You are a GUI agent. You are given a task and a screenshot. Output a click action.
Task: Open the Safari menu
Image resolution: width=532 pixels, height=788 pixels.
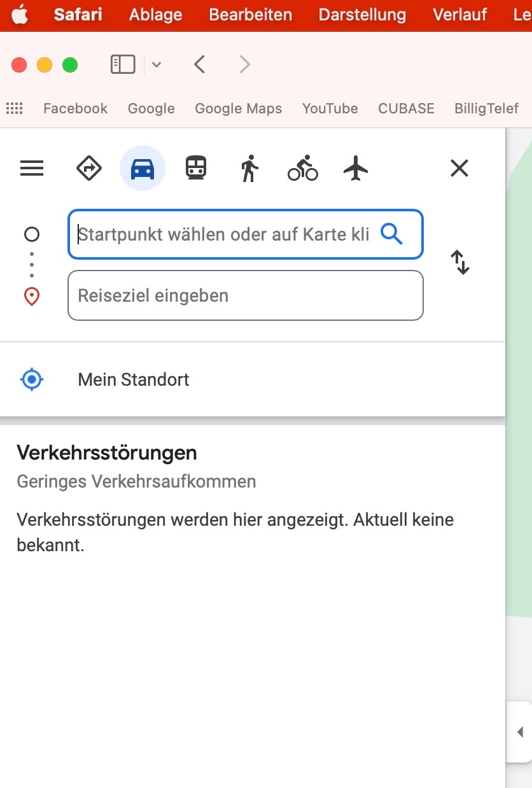click(78, 15)
